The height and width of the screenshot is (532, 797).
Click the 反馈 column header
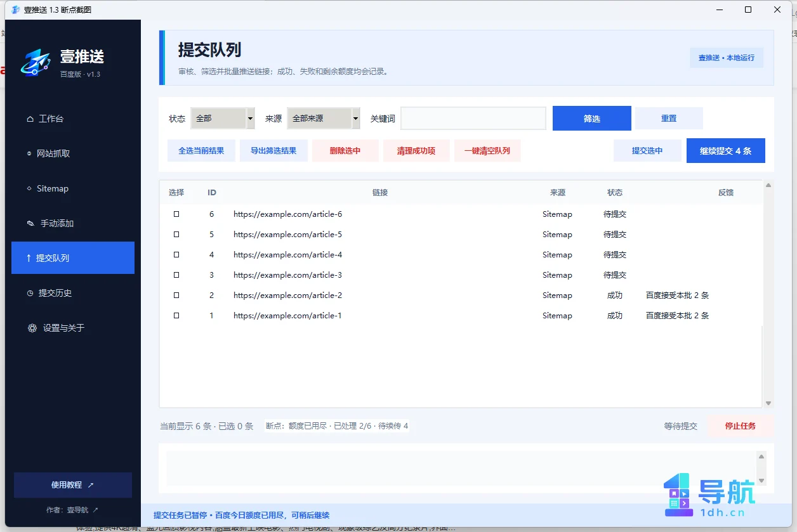coord(726,193)
